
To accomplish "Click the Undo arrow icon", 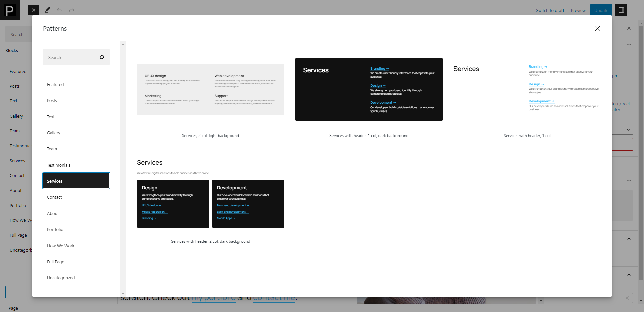I will [x=60, y=10].
